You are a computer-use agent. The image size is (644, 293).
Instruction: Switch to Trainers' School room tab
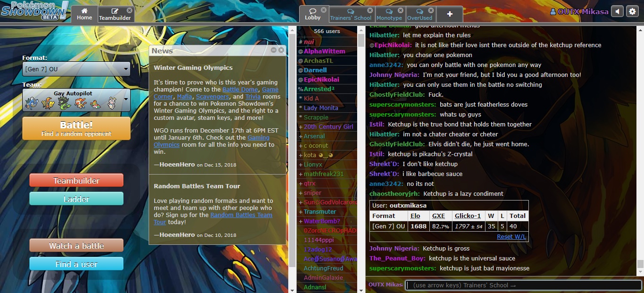tap(351, 14)
